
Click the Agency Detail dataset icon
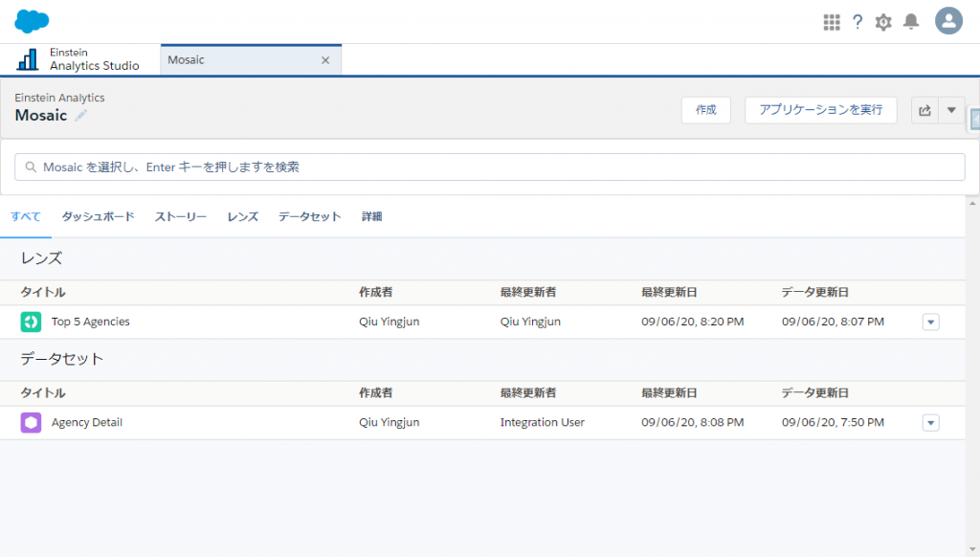(x=31, y=423)
